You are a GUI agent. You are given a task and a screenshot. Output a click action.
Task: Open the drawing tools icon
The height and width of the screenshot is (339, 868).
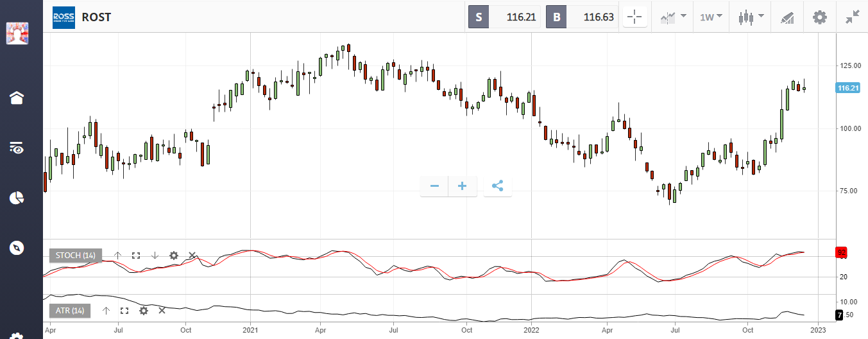[x=787, y=17]
